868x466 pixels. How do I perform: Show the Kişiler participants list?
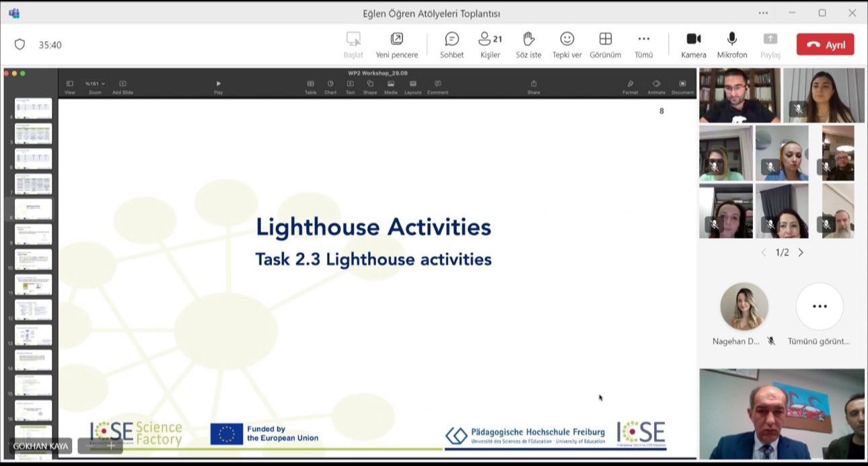(x=490, y=44)
